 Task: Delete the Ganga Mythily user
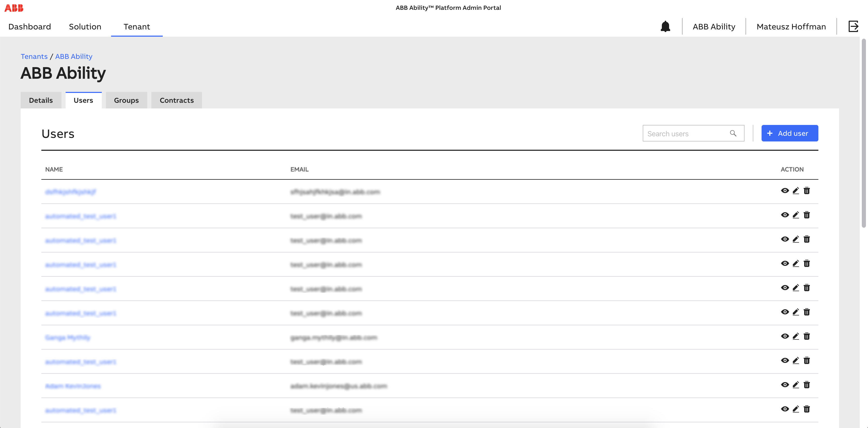click(x=807, y=336)
